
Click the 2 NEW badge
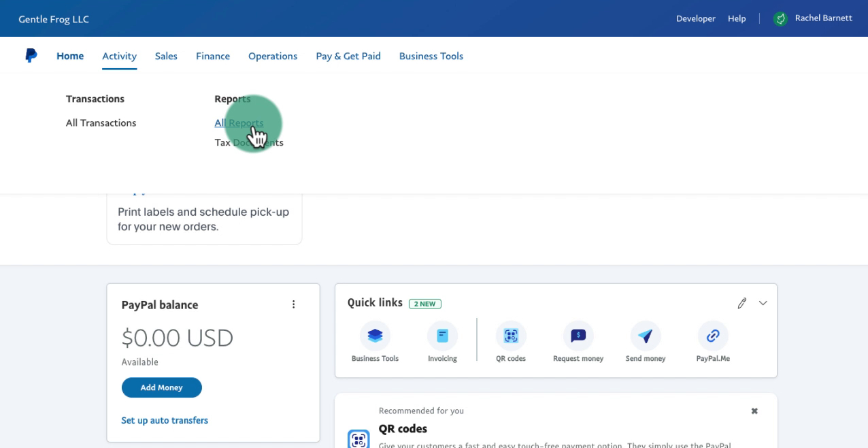425,304
